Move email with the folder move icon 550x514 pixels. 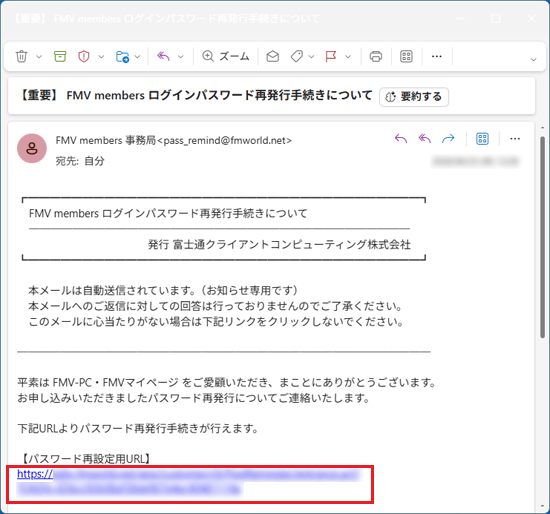pyautogui.click(x=122, y=56)
